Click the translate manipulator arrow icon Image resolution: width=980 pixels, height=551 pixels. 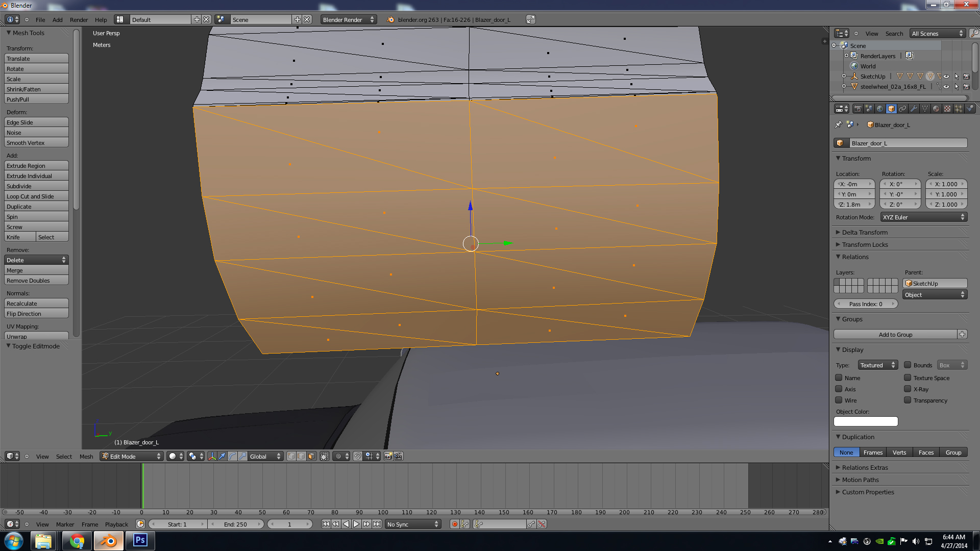(222, 457)
